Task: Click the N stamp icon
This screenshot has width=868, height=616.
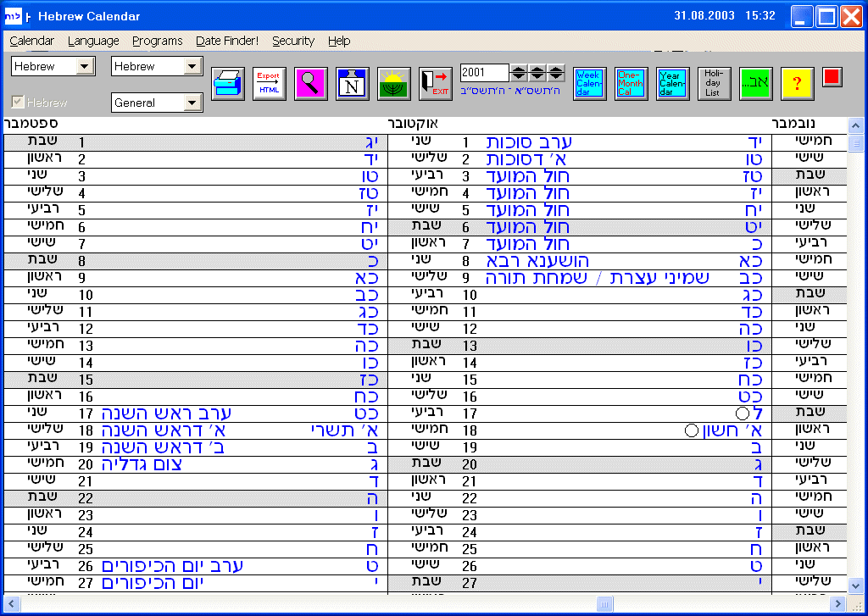Action: pos(352,84)
